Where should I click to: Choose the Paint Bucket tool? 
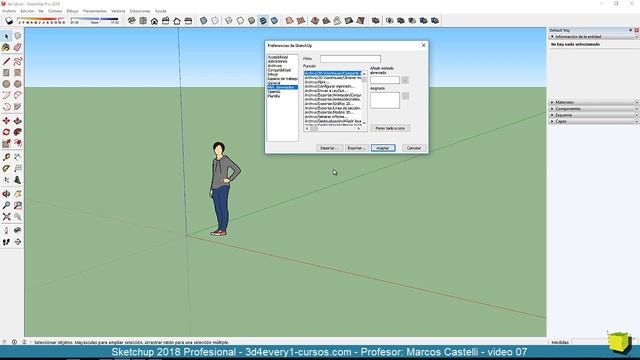point(6,47)
